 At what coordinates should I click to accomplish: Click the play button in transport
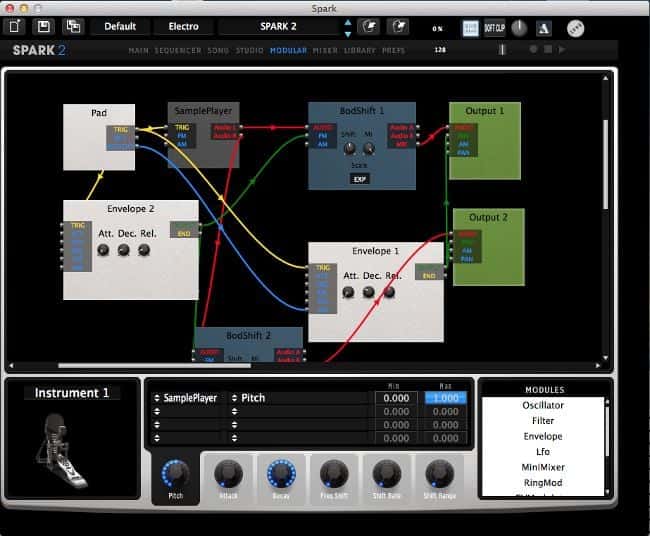[562, 49]
